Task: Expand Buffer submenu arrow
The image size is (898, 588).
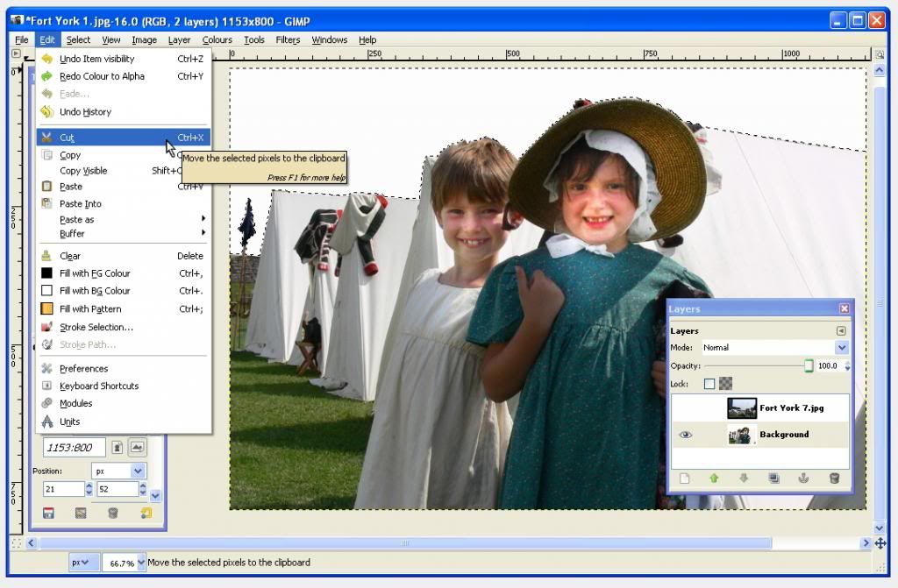Action: point(203,233)
